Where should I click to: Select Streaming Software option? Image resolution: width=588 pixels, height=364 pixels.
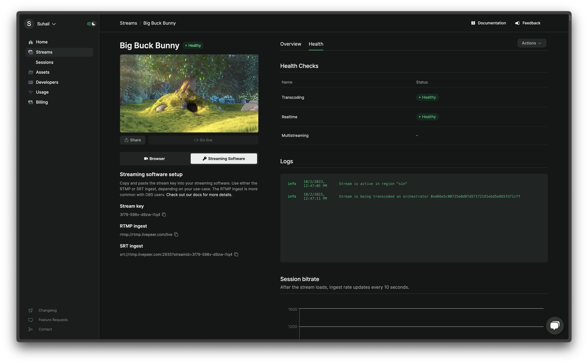pyautogui.click(x=224, y=159)
